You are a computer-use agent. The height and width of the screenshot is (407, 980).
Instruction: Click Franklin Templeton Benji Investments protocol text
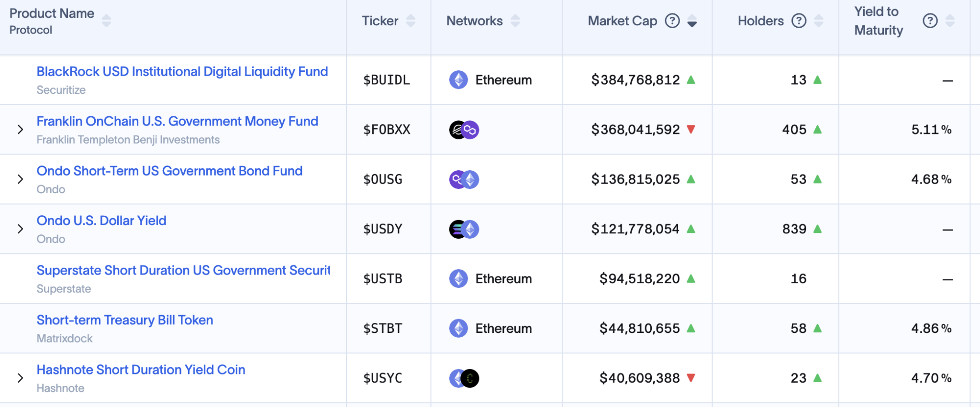(x=128, y=140)
